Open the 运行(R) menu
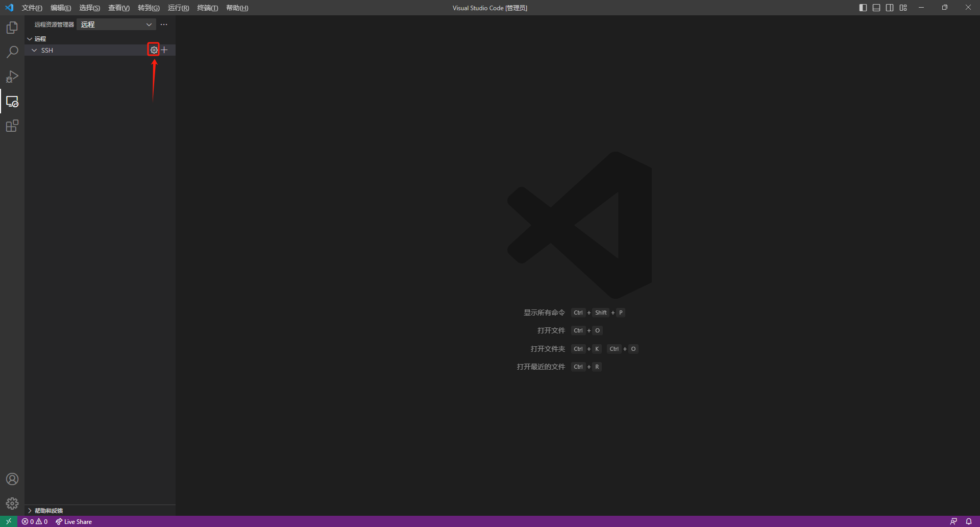This screenshot has height=527, width=980. pos(178,8)
